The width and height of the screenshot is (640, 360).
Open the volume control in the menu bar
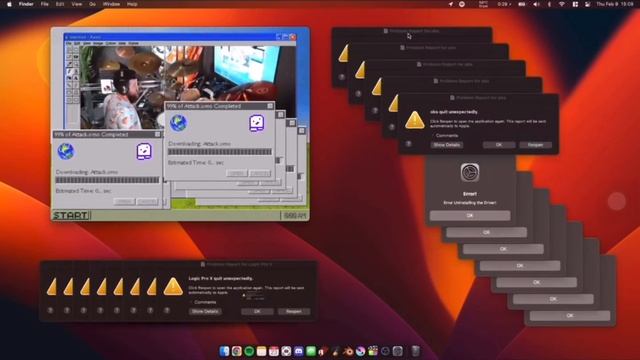tap(536, 4)
